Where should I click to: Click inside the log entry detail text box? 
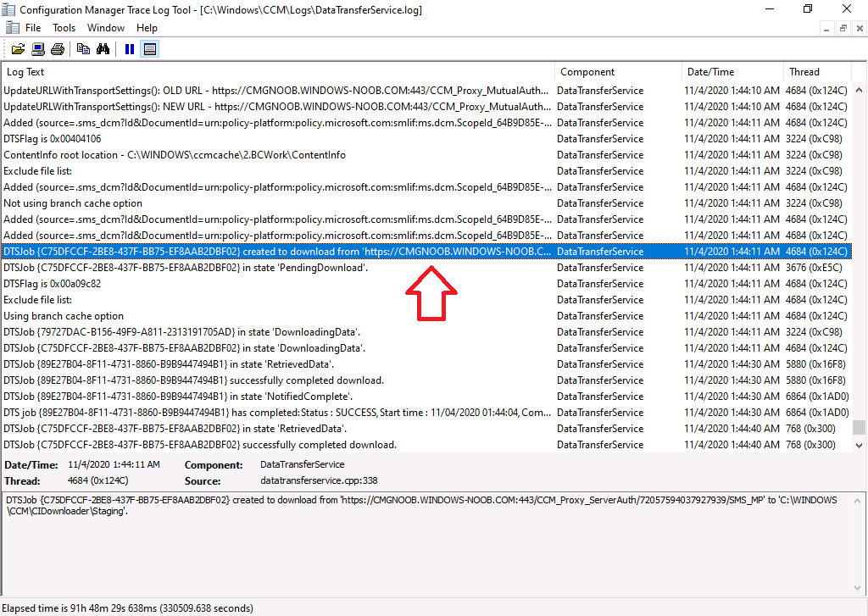coord(426,543)
